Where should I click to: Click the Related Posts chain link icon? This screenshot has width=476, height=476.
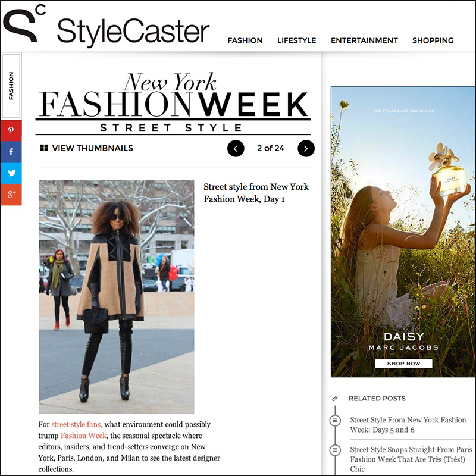(x=335, y=398)
